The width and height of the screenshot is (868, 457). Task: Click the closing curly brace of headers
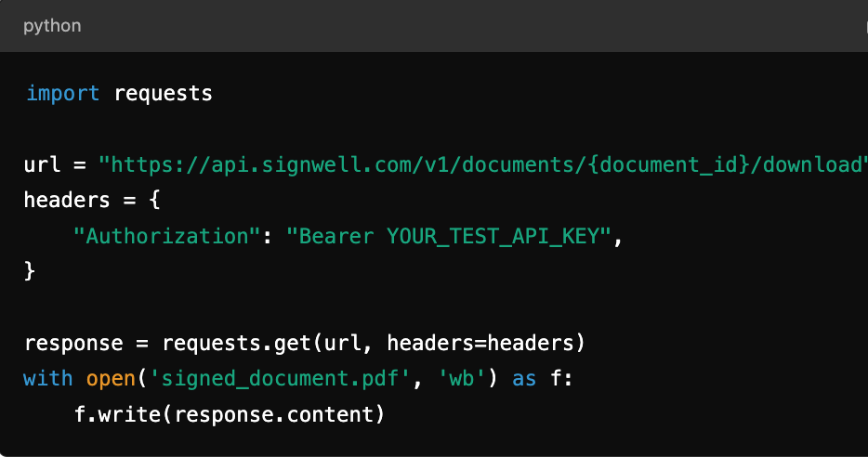30,270
